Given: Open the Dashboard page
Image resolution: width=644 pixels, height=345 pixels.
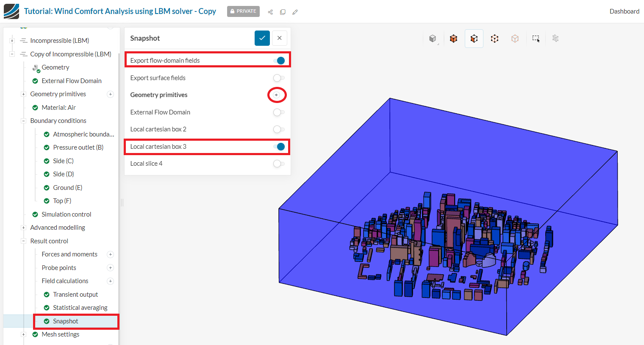Looking at the screenshot, I should (x=624, y=11).
